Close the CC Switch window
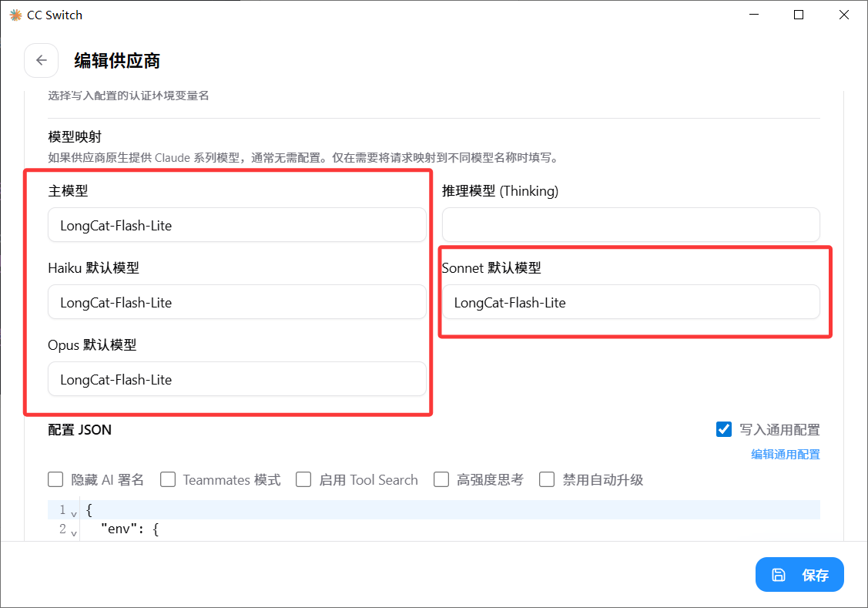The height and width of the screenshot is (608, 868). click(843, 15)
